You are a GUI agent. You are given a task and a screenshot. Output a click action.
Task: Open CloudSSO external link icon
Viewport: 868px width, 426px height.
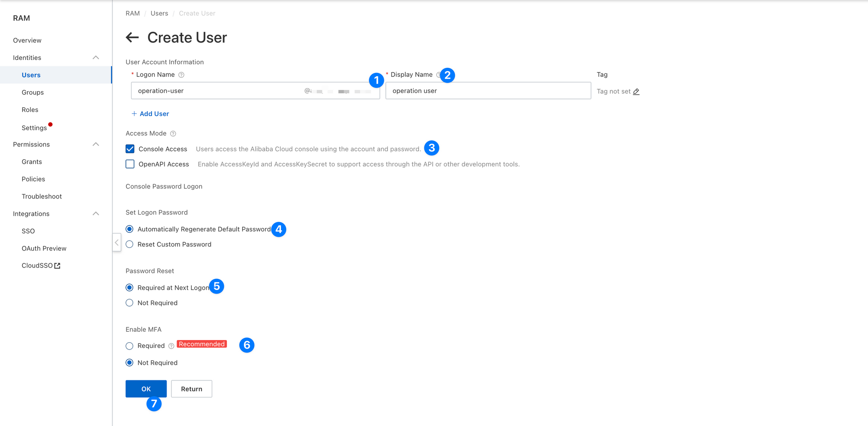57,266
